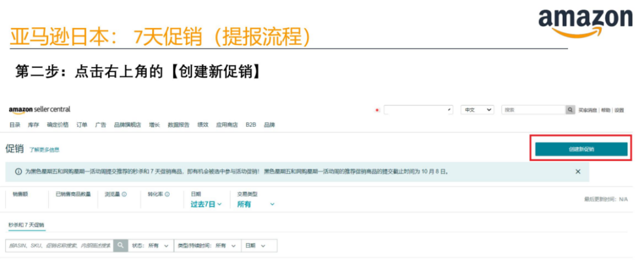The height and width of the screenshot is (277, 644).
Task: Open the 中文 language dropdown
Action: click(x=477, y=110)
